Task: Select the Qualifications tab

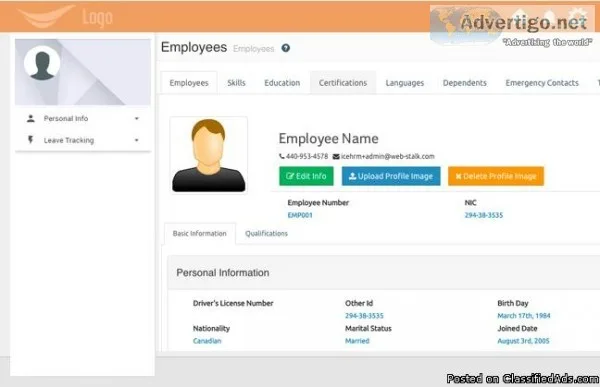Action: tap(266, 234)
